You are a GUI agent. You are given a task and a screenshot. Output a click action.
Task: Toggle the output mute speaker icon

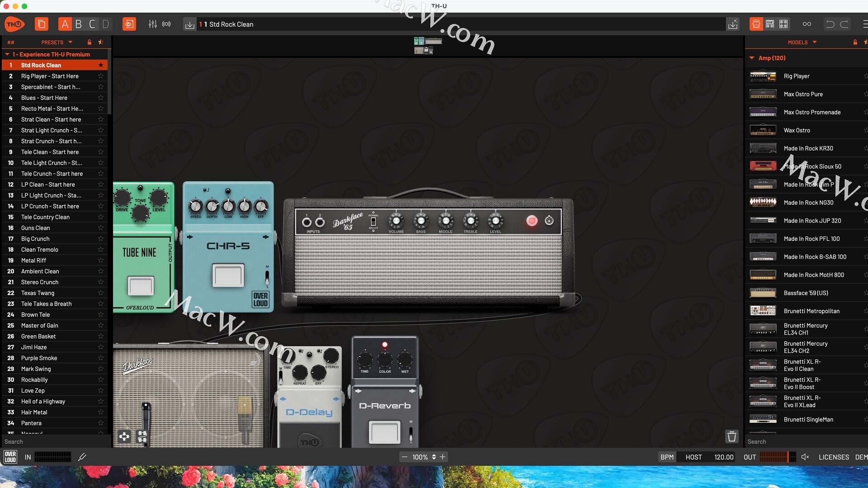(x=805, y=457)
